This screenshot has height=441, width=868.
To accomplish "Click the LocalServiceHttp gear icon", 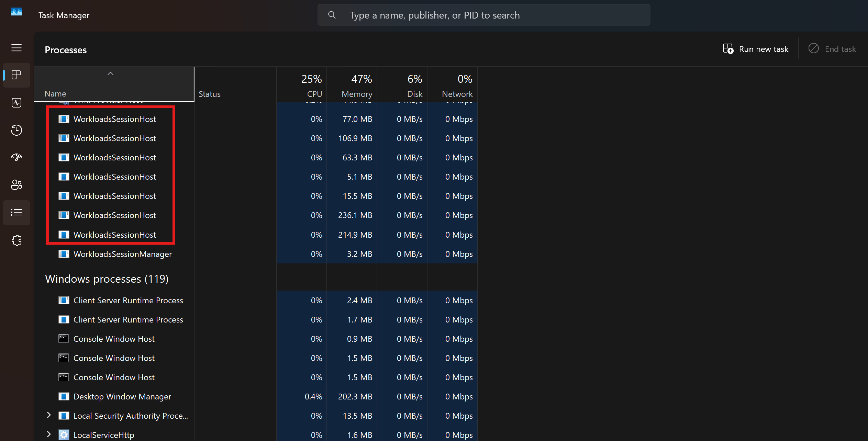I will click(x=64, y=435).
